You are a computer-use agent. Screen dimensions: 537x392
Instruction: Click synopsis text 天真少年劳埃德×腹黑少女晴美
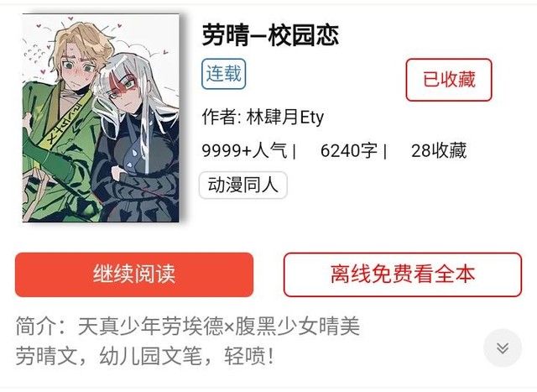[219, 326]
